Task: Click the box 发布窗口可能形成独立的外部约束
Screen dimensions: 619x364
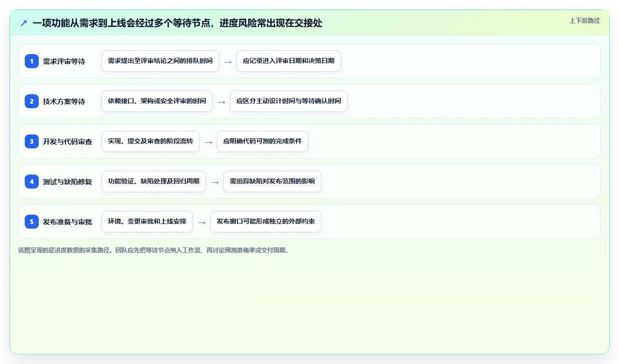Action: (266, 222)
